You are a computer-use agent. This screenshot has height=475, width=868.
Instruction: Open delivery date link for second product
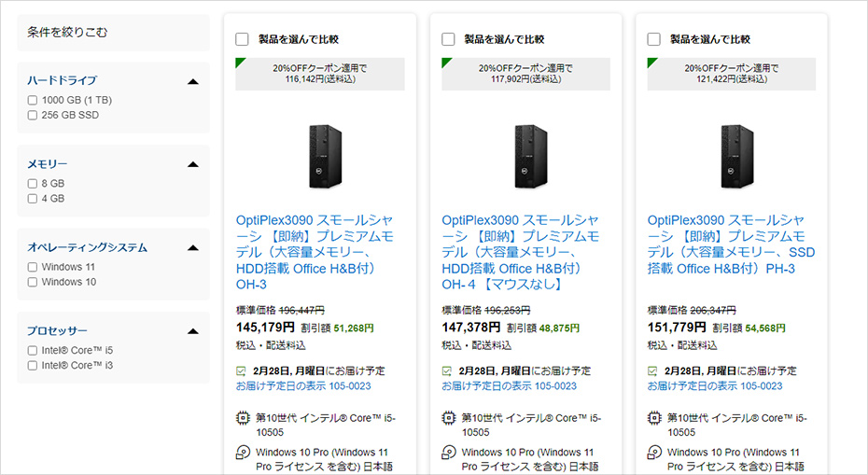[509, 385]
